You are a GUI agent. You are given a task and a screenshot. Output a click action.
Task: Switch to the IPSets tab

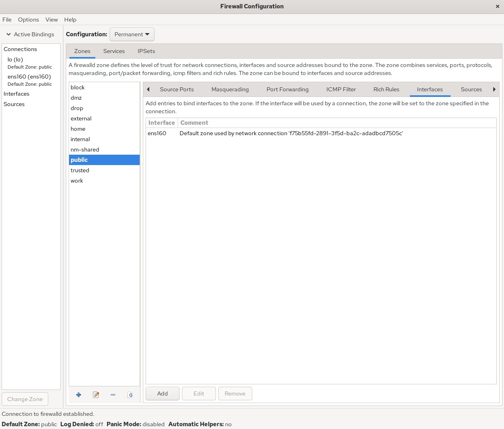(146, 51)
